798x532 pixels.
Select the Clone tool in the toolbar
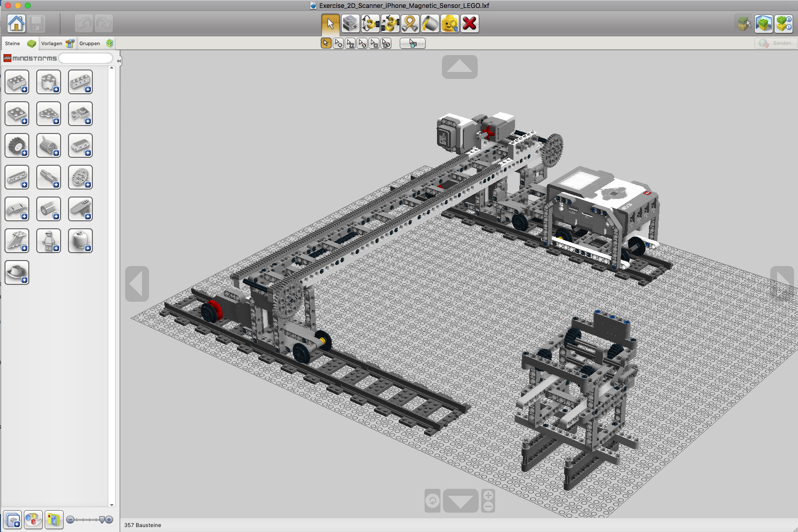(x=351, y=23)
